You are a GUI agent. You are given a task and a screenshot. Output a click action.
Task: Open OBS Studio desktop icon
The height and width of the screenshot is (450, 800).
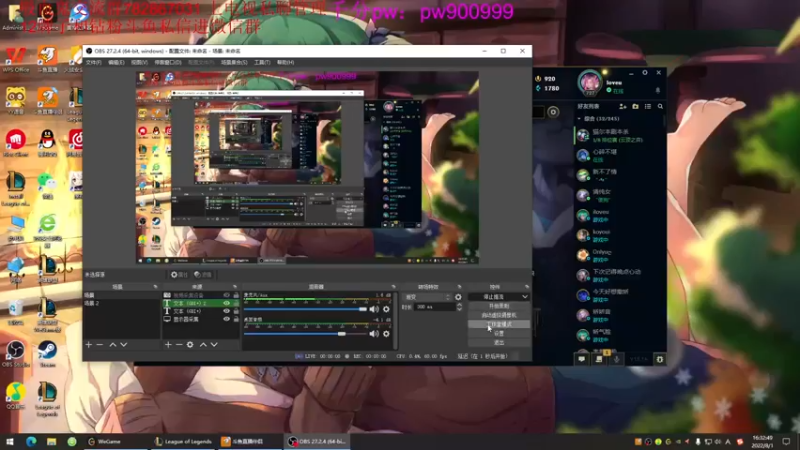point(16,354)
